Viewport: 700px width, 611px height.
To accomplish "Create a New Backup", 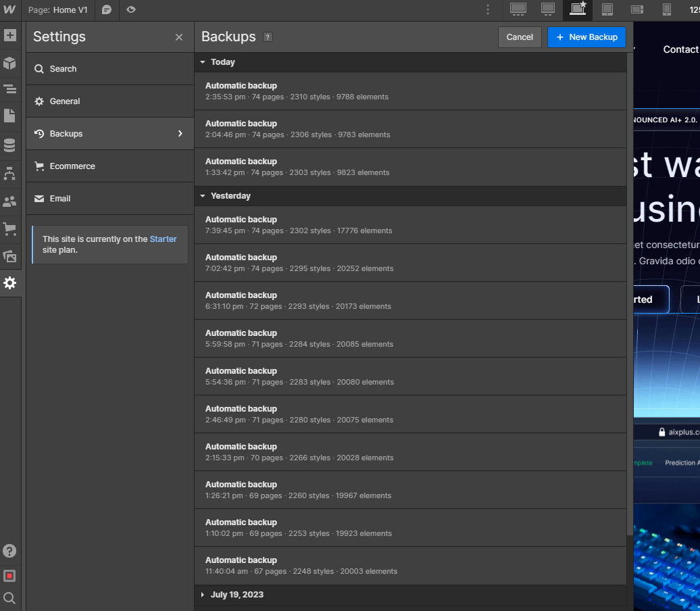I will (586, 37).
